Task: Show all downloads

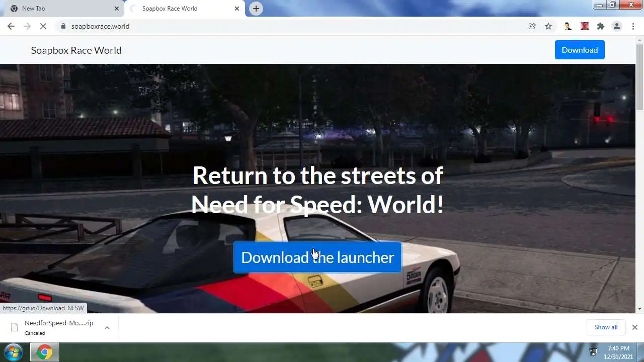Action: tap(606, 327)
